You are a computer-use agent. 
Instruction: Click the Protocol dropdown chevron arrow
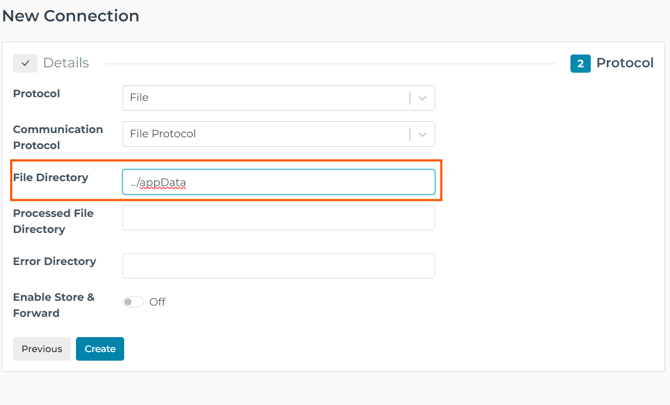422,98
